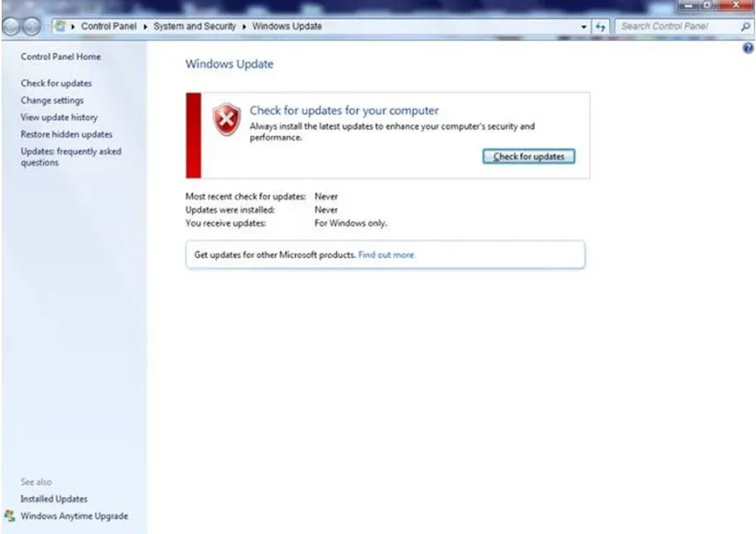Click the Windows Update page heading
The width and height of the screenshot is (756, 534).
pos(229,64)
